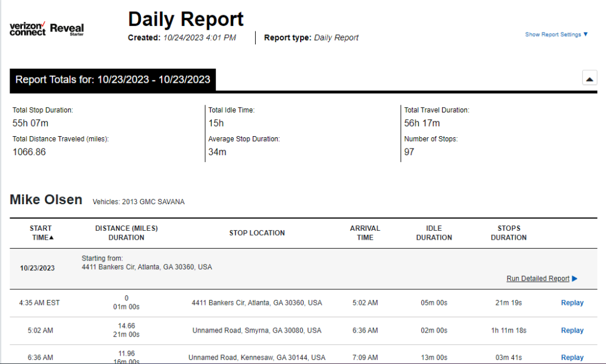
Task: Click the 4411 Bankers Cir stop at 4:35 AM
Action: pos(257,303)
